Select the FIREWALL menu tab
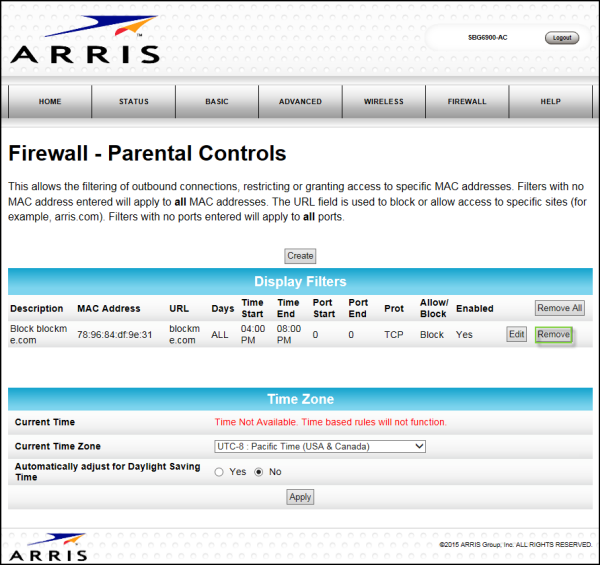 pyautogui.click(x=467, y=102)
